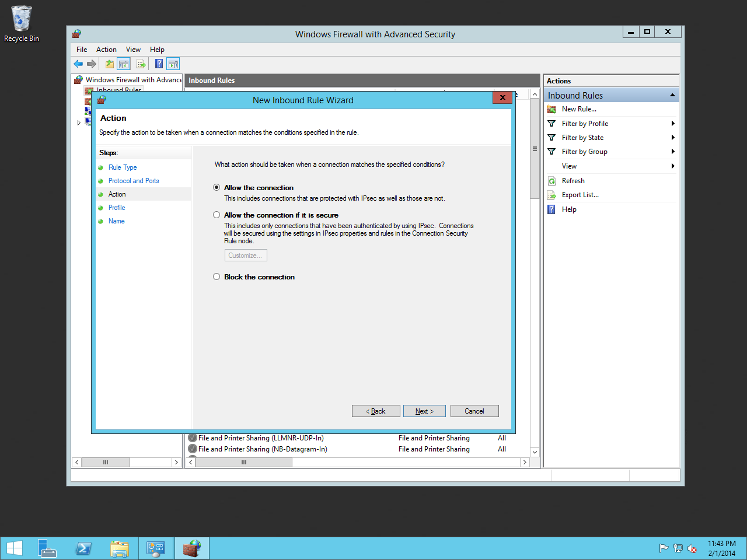Select Allow the connection if it is secure
Screen dimensions: 747x560
(217, 215)
